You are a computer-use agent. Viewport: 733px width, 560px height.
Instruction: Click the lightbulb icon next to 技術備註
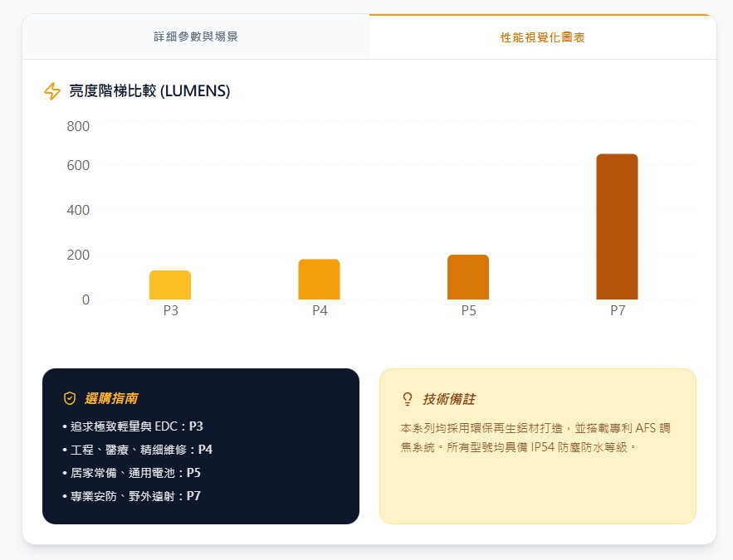click(x=407, y=399)
